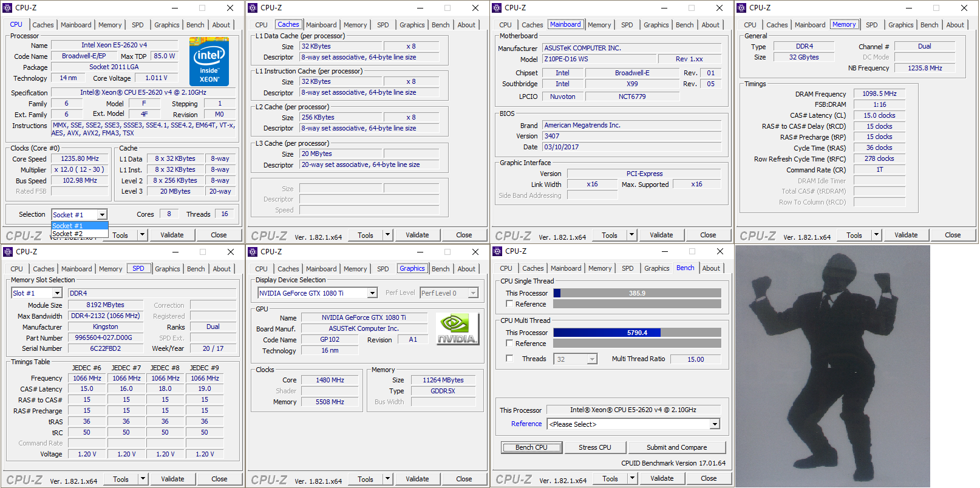Expand Tools arrow in Graphics tab window
This screenshot has width=980, height=488.
point(387,479)
